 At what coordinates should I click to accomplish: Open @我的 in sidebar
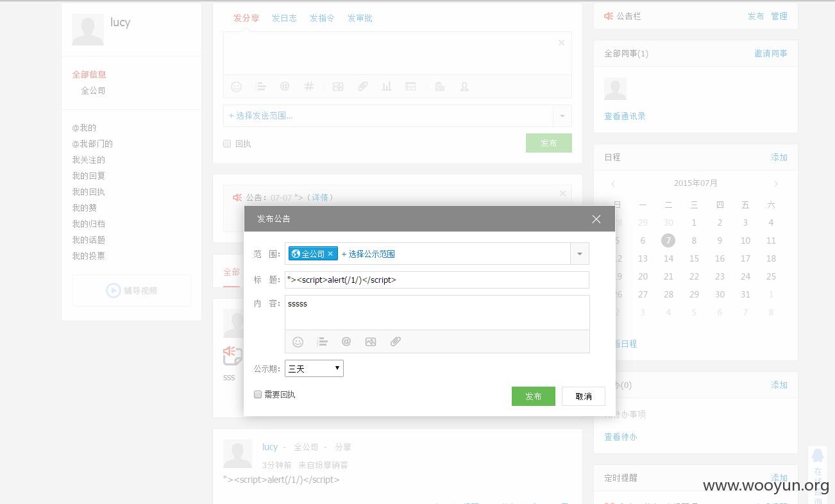pyautogui.click(x=84, y=128)
